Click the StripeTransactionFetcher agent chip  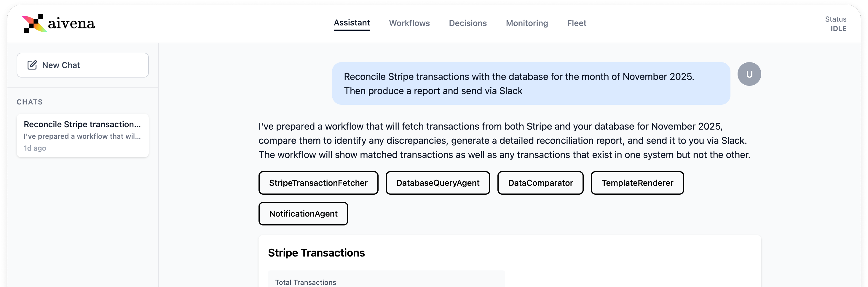click(x=318, y=183)
